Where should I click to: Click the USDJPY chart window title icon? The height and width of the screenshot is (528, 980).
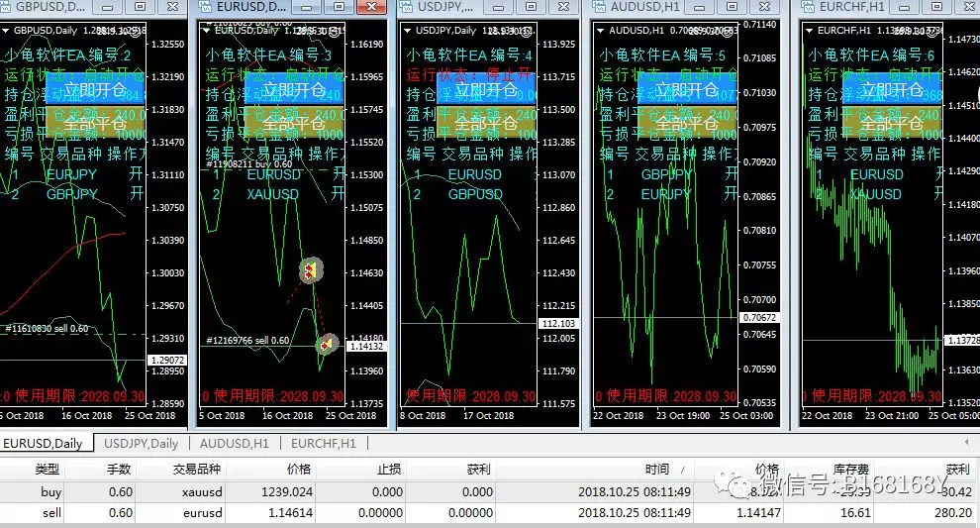[406, 6]
